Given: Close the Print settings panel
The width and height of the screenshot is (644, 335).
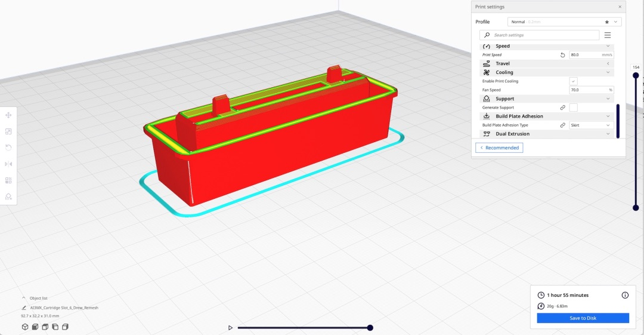Looking at the screenshot, I should [x=620, y=7].
